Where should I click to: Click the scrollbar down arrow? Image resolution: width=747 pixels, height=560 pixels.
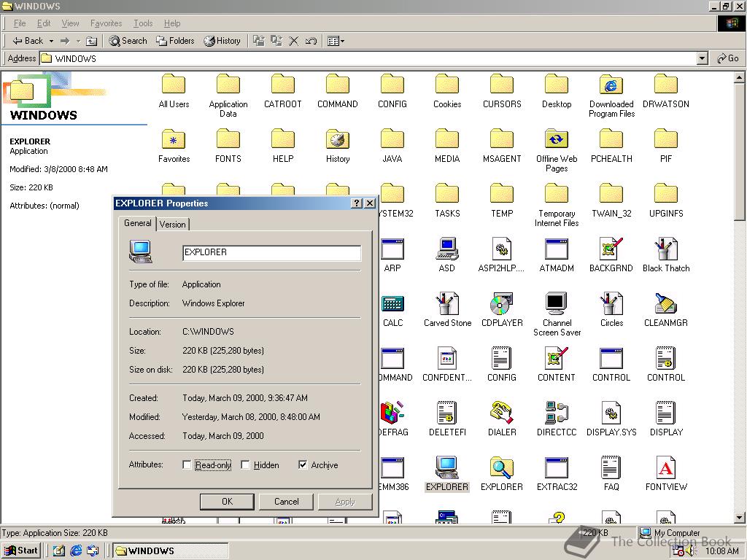[x=740, y=518]
